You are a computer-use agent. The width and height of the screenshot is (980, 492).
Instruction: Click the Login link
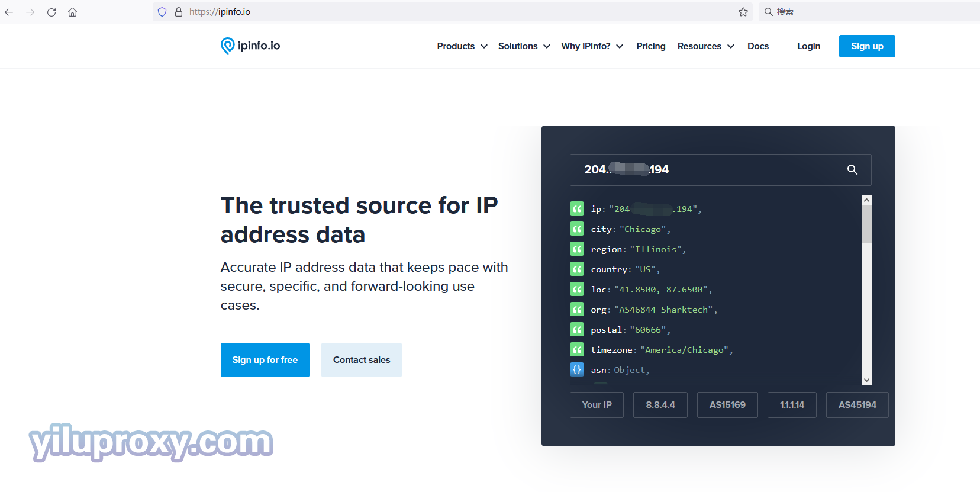808,46
